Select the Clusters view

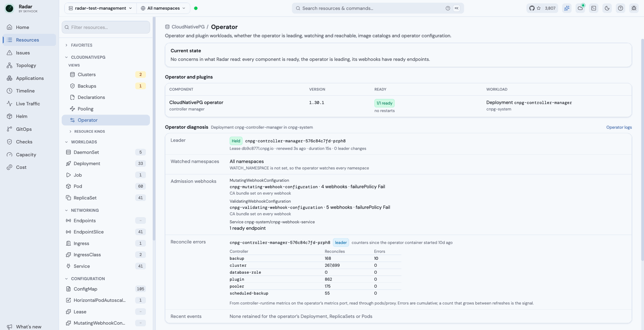point(106,74)
